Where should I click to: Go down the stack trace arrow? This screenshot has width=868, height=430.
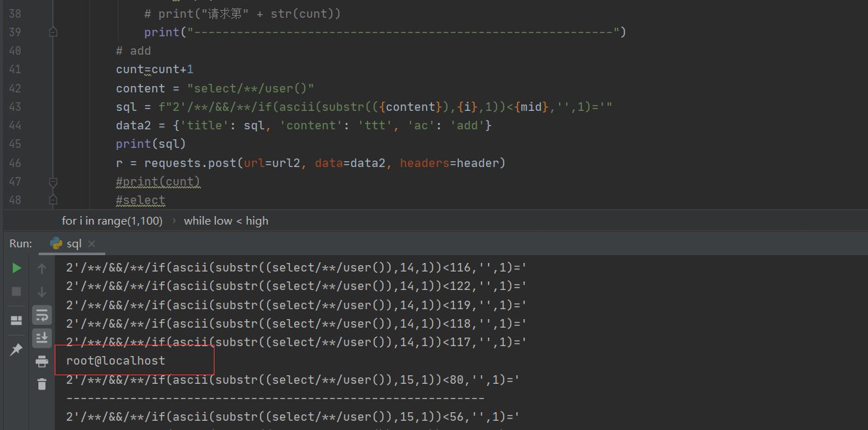coord(42,291)
